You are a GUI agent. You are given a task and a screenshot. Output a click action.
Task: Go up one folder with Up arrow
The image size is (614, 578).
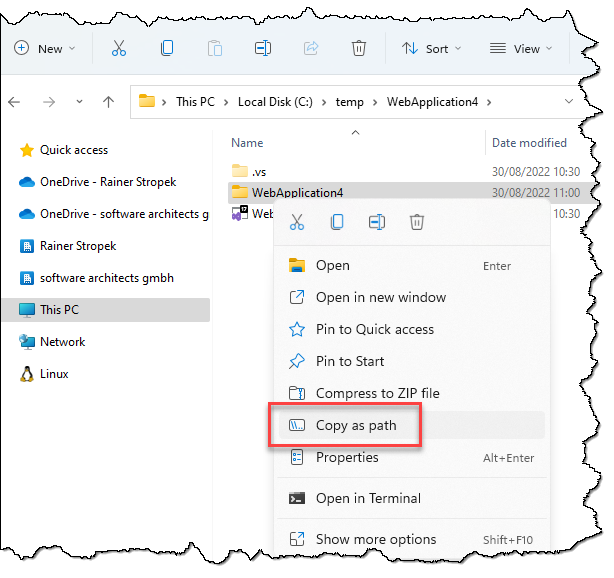point(108,102)
